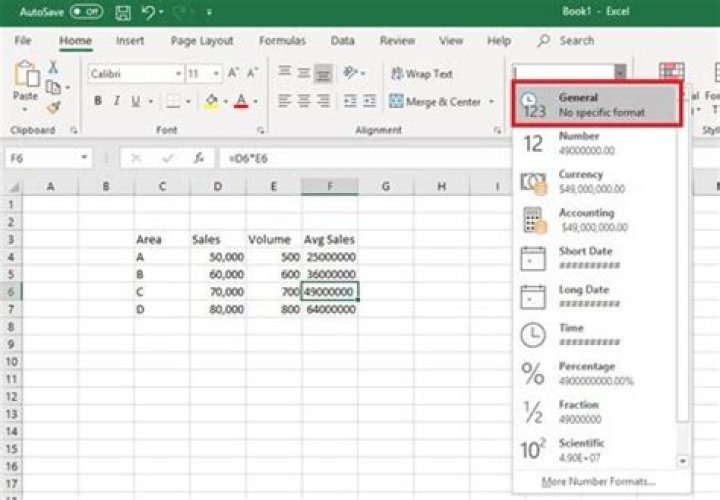Click the Align Left icon
This screenshot has width=720, height=500.
(284, 101)
